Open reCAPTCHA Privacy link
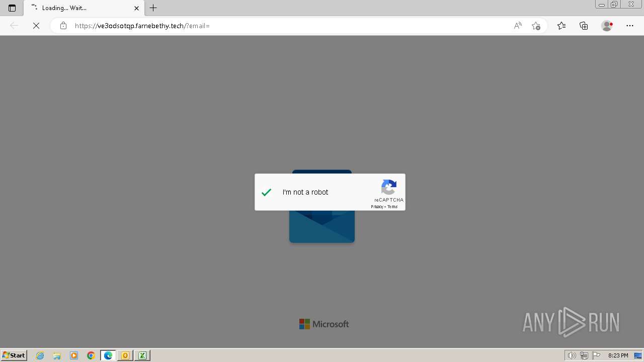The width and height of the screenshot is (644, 362). [377, 207]
